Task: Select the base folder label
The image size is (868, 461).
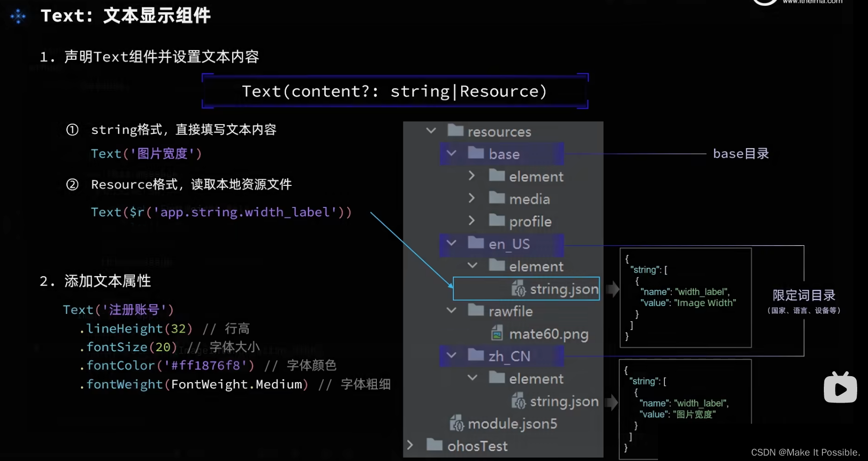Action: (x=504, y=154)
